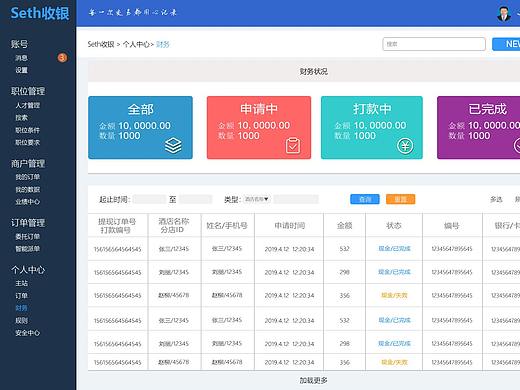This screenshot has width=520, height=390.
Task: Open 安全中心 in sidebar
Action: click(28, 333)
